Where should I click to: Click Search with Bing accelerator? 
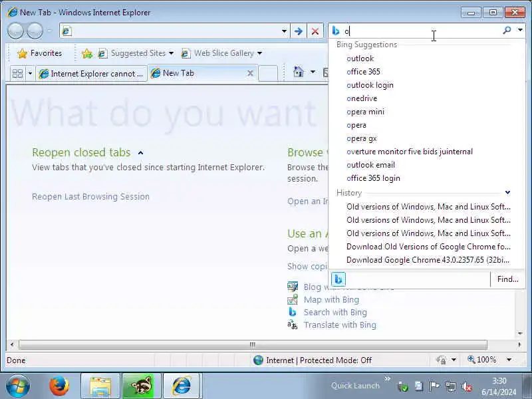click(335, 312)
